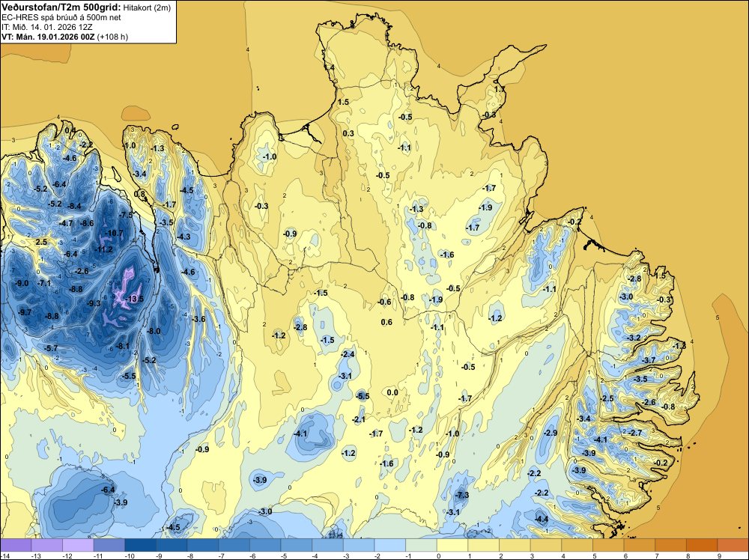The width and height of the screenshot is (749, 560).
Task: Click the legend swatch between -10 and -9
Action: pyautogui.click(x=141, y=545)
